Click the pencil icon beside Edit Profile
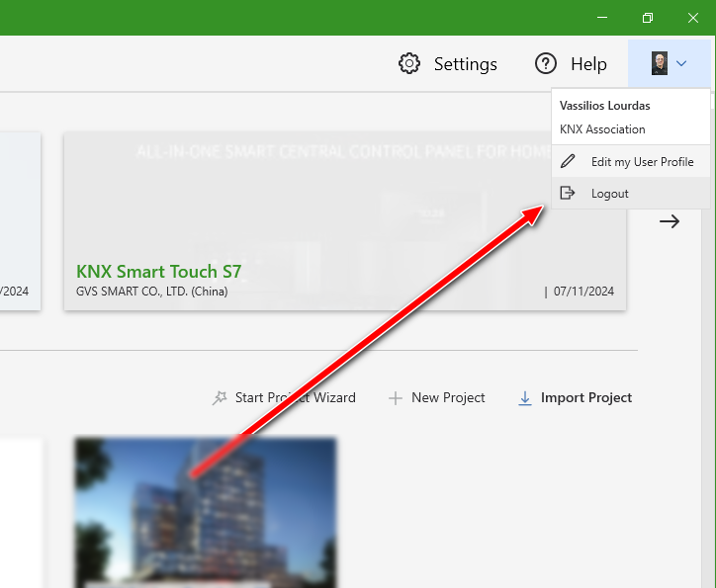 (x=568, y=161)
